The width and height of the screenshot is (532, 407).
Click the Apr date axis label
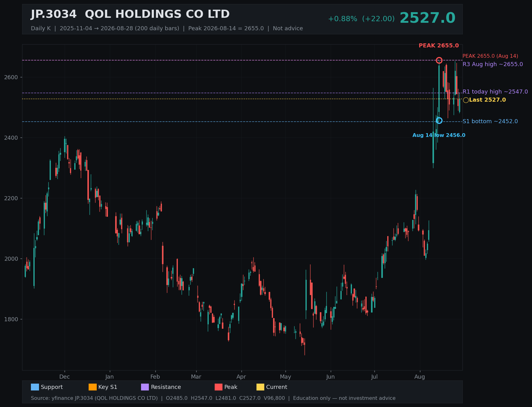pyautogui.click(x=241, y=377)
